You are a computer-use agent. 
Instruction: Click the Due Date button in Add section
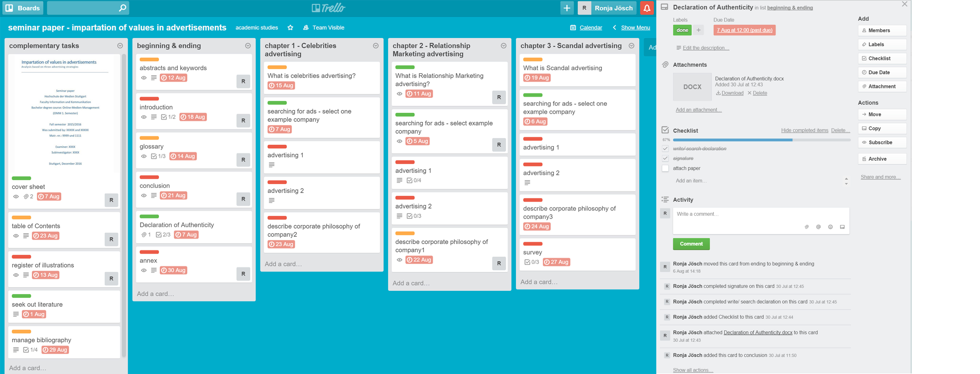pyautogui.click(x=882, y=73)
